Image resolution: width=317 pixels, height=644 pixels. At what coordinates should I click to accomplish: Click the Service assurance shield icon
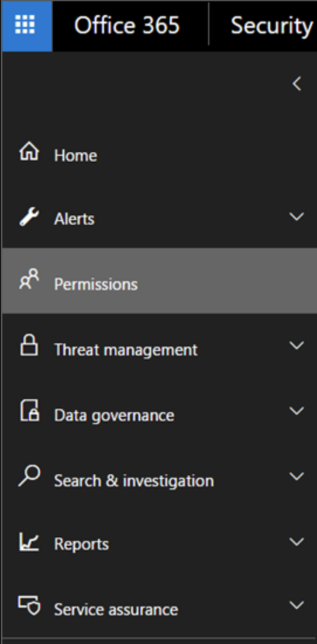click(29, 605)
